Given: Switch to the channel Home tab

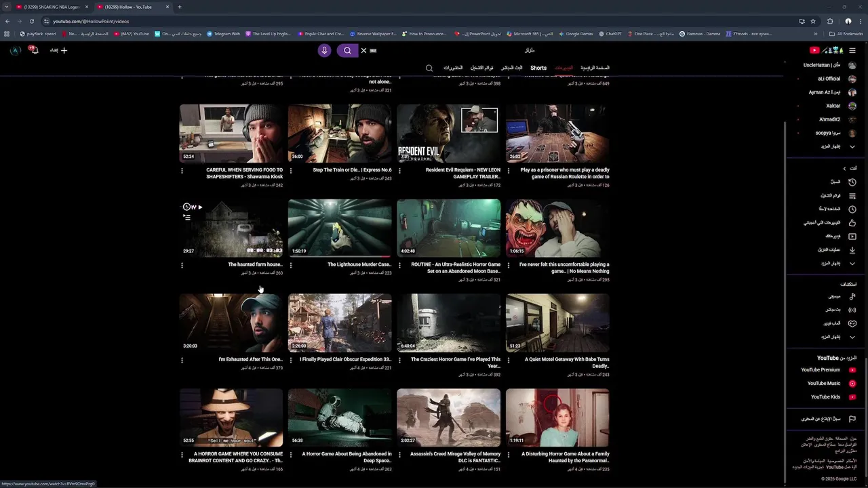Looking at the screenshot, I should point(595,68).
